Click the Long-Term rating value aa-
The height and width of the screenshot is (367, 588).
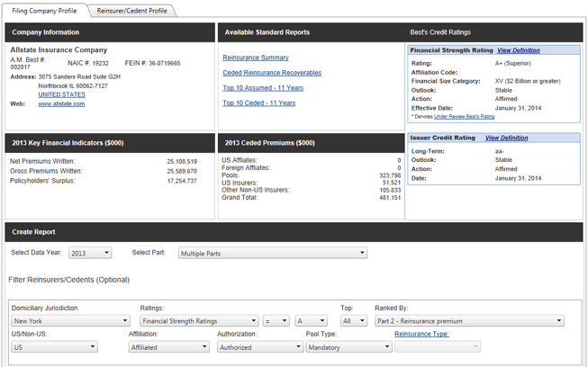coord(500,151)
